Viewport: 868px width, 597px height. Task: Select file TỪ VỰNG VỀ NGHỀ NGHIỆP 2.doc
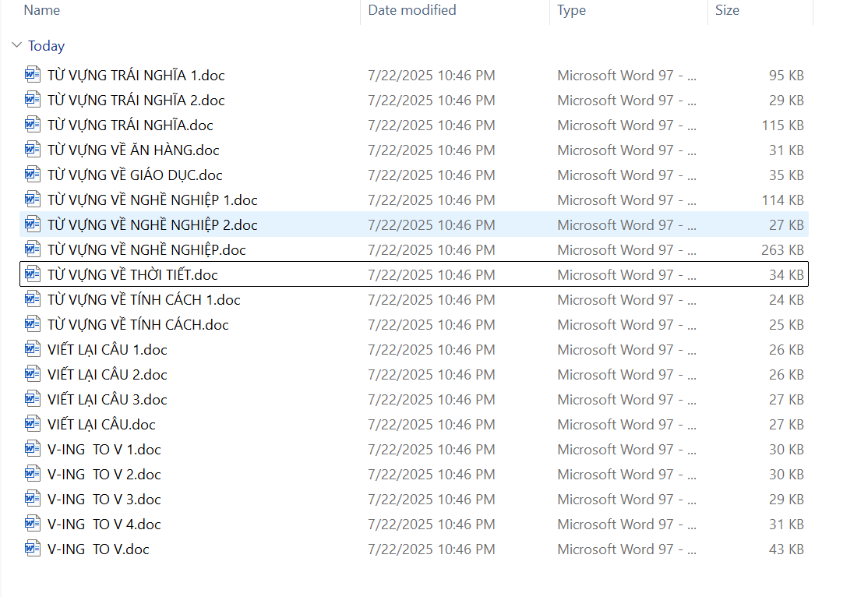click(x=152, y=225)
